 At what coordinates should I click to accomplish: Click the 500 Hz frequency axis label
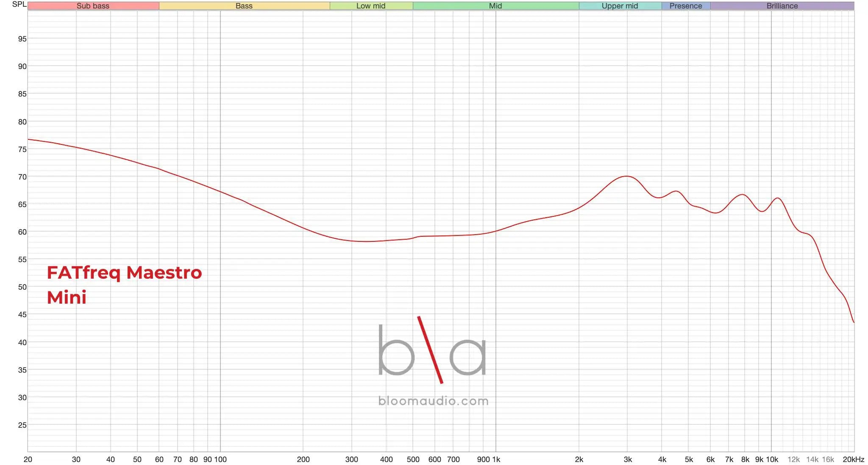point(413,459)
